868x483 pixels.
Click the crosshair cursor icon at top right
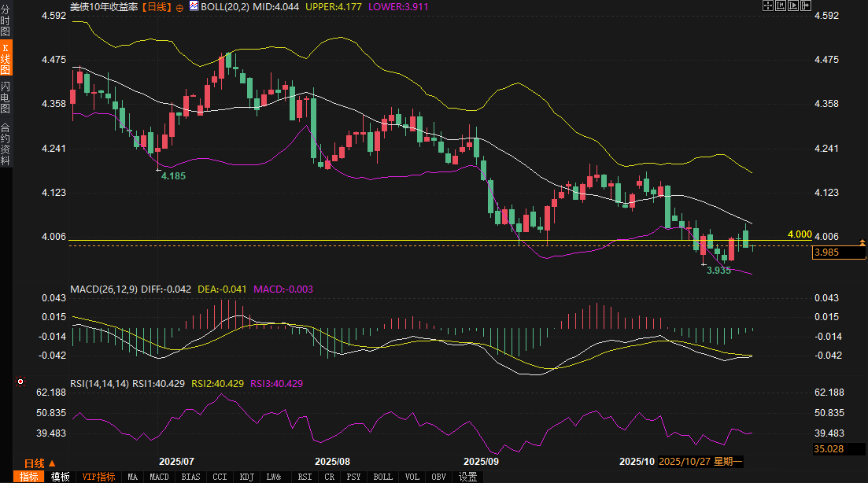click(x=768, y=6)
